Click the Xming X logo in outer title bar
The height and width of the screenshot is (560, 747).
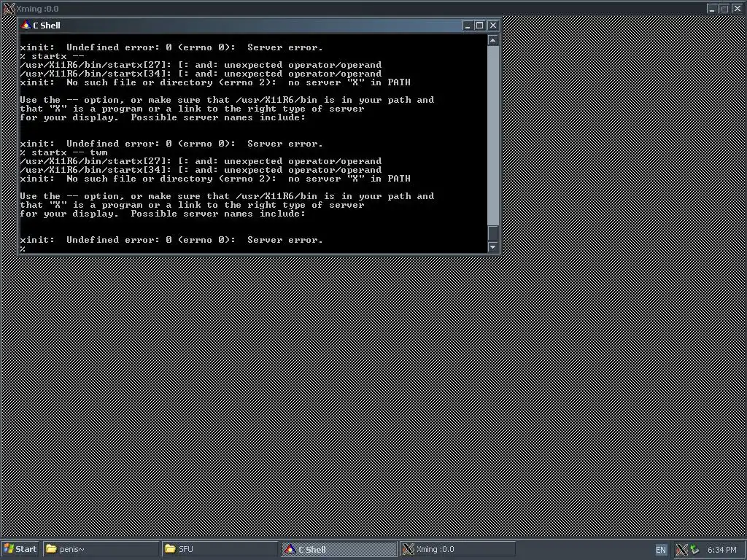click(9, 8)
